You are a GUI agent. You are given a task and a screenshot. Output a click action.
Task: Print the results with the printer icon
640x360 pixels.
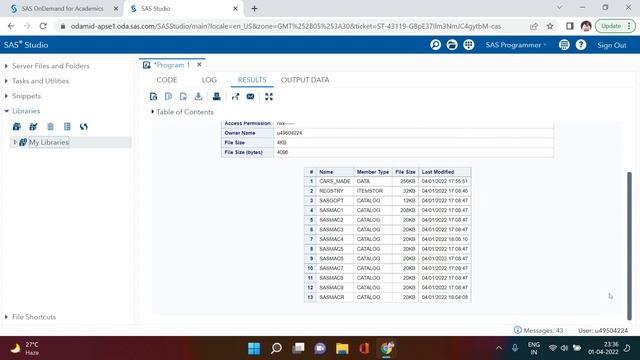217,97
